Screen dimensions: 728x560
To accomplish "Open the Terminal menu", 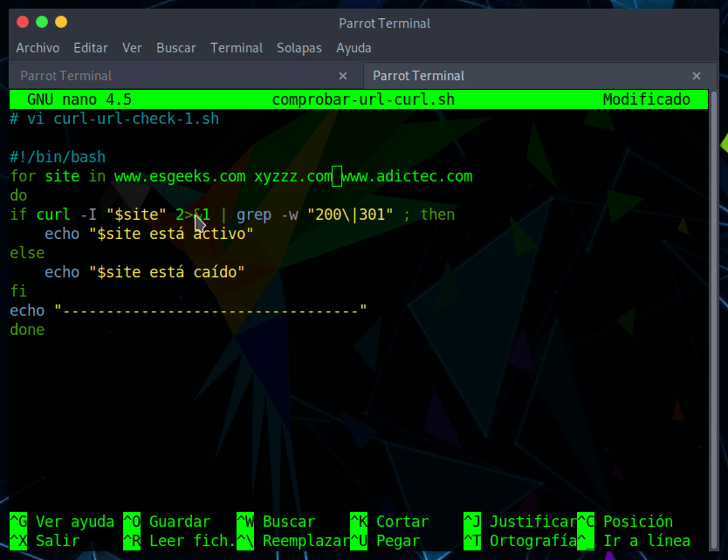I will tap(237, 48).
